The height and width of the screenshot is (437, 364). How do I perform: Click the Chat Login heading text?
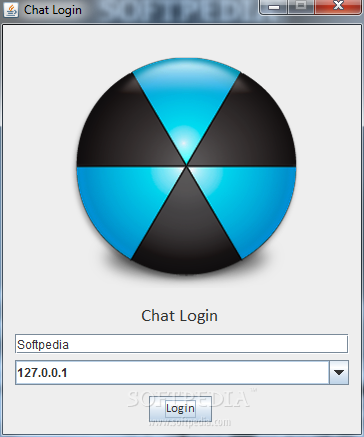click(179, 316)
